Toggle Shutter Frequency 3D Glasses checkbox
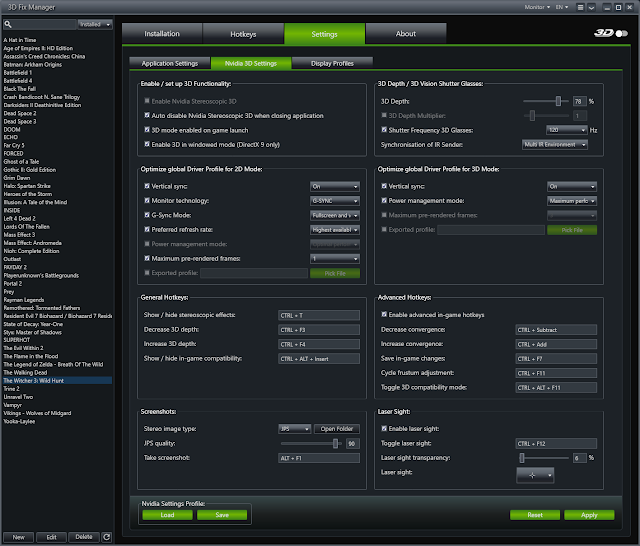This screenshot has height=546, width=640. [384, 130]
